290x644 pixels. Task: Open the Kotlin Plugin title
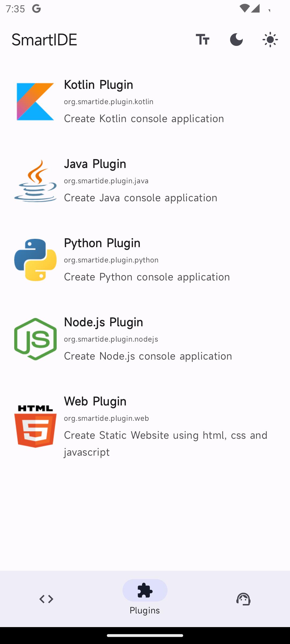[x=99, y=85]
